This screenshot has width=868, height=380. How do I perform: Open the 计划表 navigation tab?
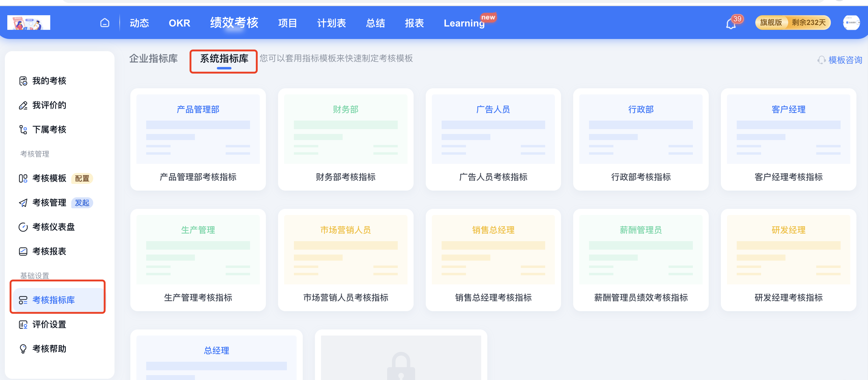tap(331, 23)
